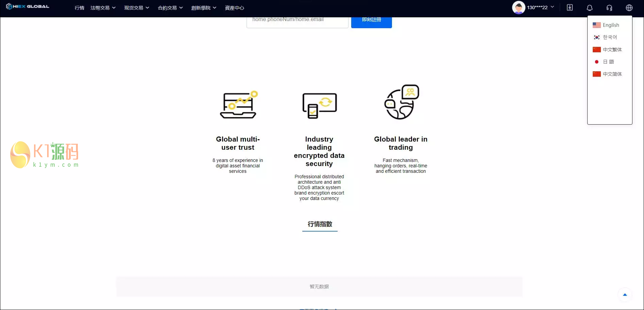644x310 pixels.
Task: Open the app download icon in the top bar
Action: coord(570,7)
